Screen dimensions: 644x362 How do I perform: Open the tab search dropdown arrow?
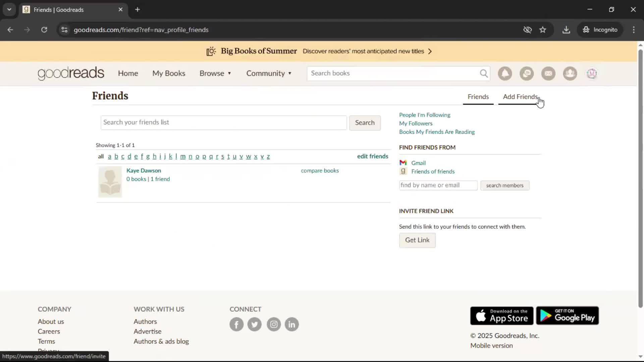tap(9, 9)
